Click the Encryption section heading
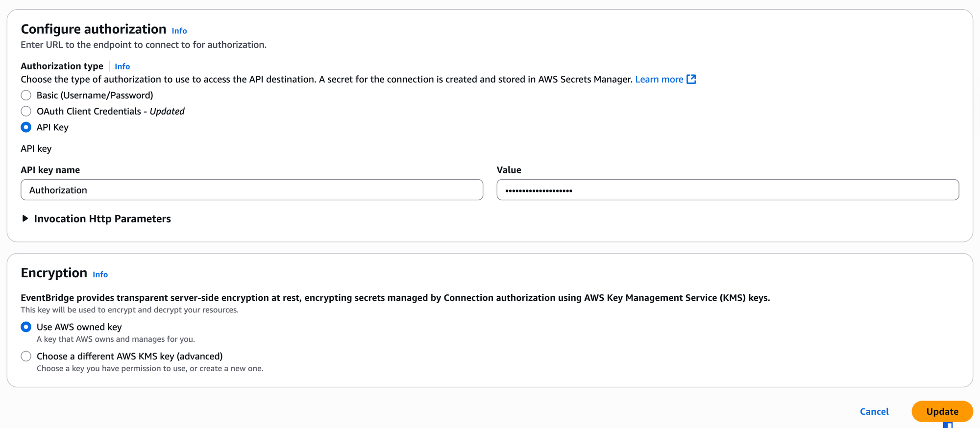The image size is (980, 428). [54, 273]
